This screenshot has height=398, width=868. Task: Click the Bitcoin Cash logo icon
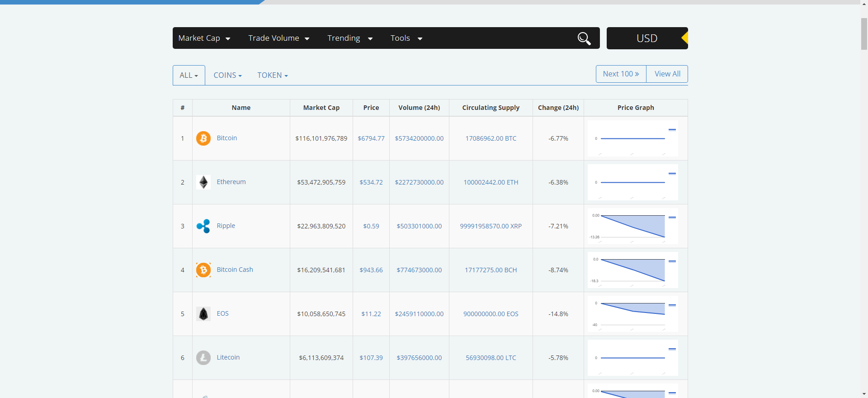(x=203, y=270)
